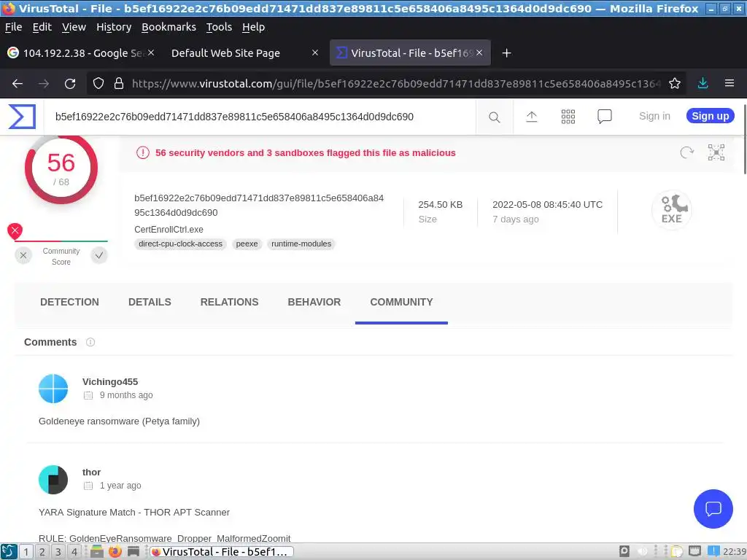Launch Firefox from taskbar icon
Image resolution: width=747 pixels, height=560 pixels.
point(115,551)
